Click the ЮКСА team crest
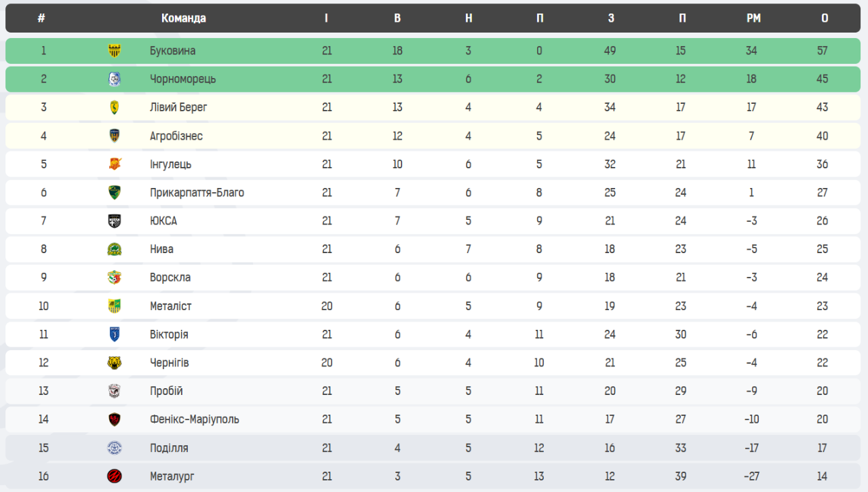 click(115, 221)
